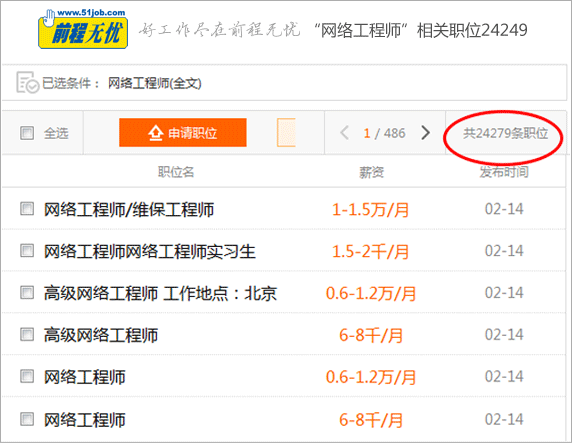
Task: Click the 发布时间 column header
Action: pos(504,172)
